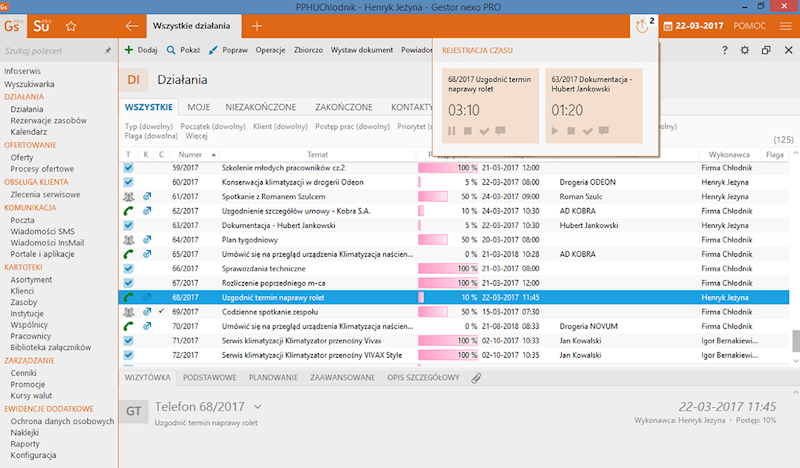
Task: Open the Operacje menu
Action: (x=270, y=50)
